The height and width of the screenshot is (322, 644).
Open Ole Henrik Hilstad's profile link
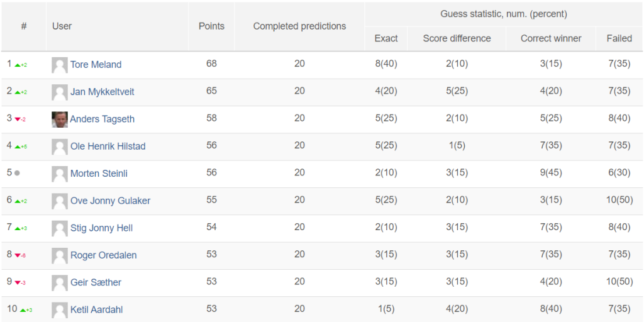click(108, 146)
